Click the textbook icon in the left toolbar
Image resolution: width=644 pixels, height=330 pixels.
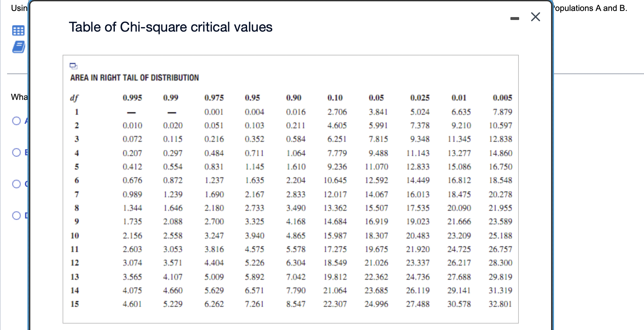pos(19,47)
